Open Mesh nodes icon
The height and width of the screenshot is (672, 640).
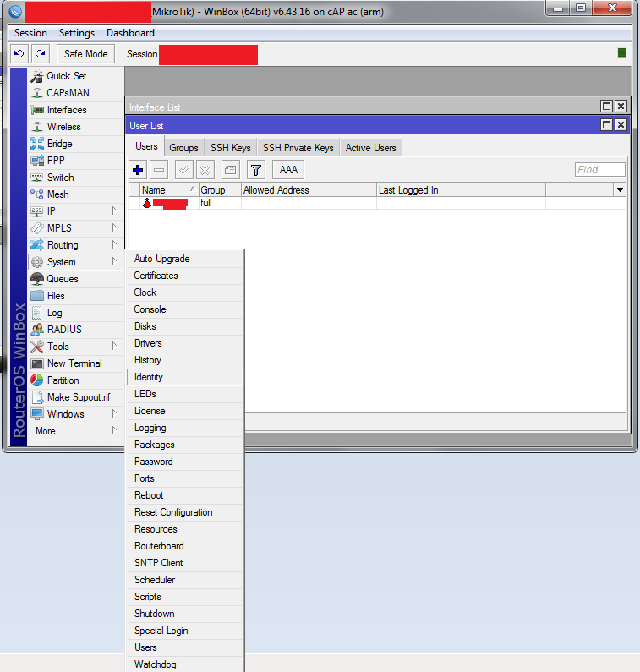37,194
